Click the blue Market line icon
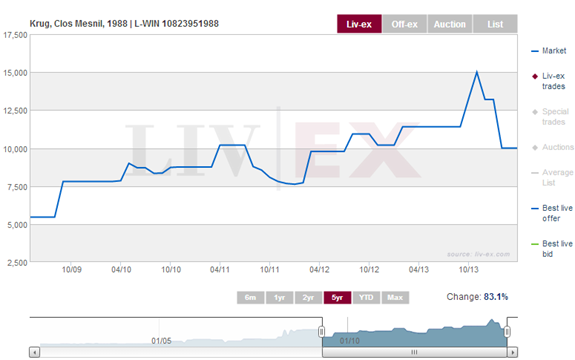This screenshot has width=575, height=360. [x=535, y=51]
